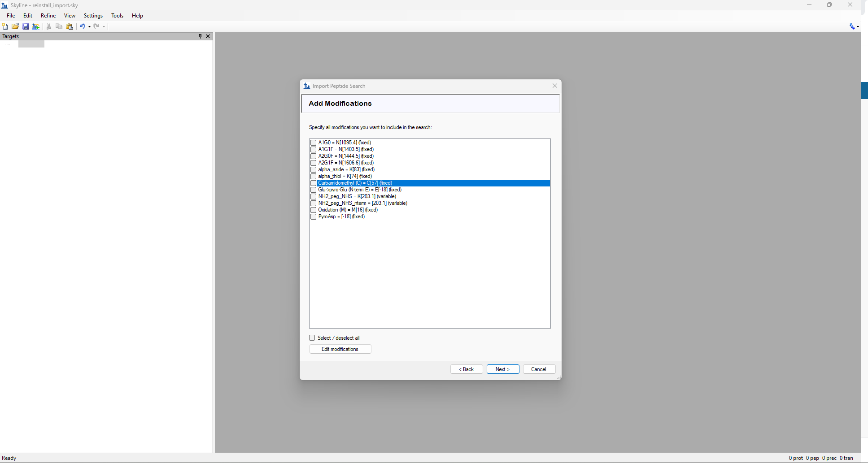The width and height of the screenshot is (868, 463).
Task: Close the Targets panel with its X
Action: 208,36
